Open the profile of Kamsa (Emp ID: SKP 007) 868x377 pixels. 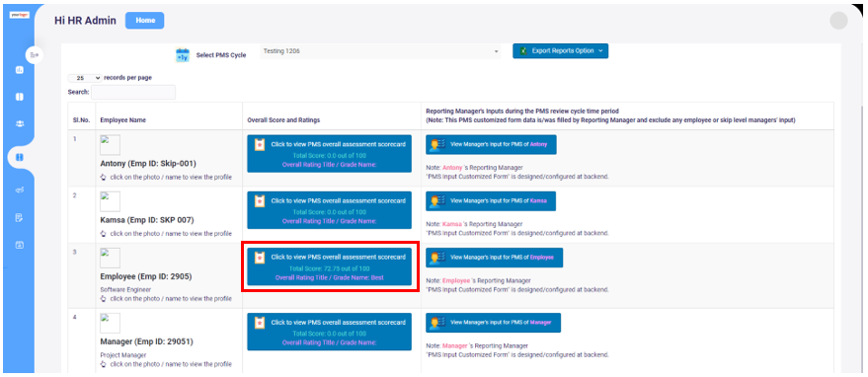(x=147, y=220)
